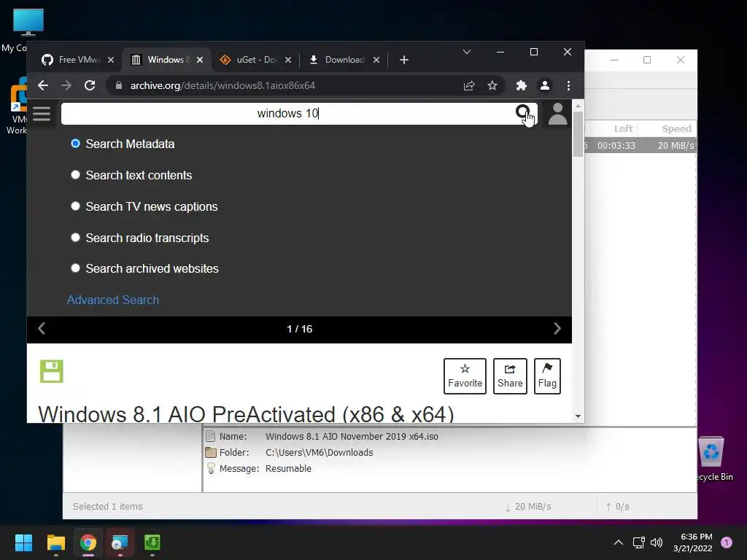This screenshot has height=560, width=747.
Task: Click Advanced Search link
Action: click(x=113, y=300)
